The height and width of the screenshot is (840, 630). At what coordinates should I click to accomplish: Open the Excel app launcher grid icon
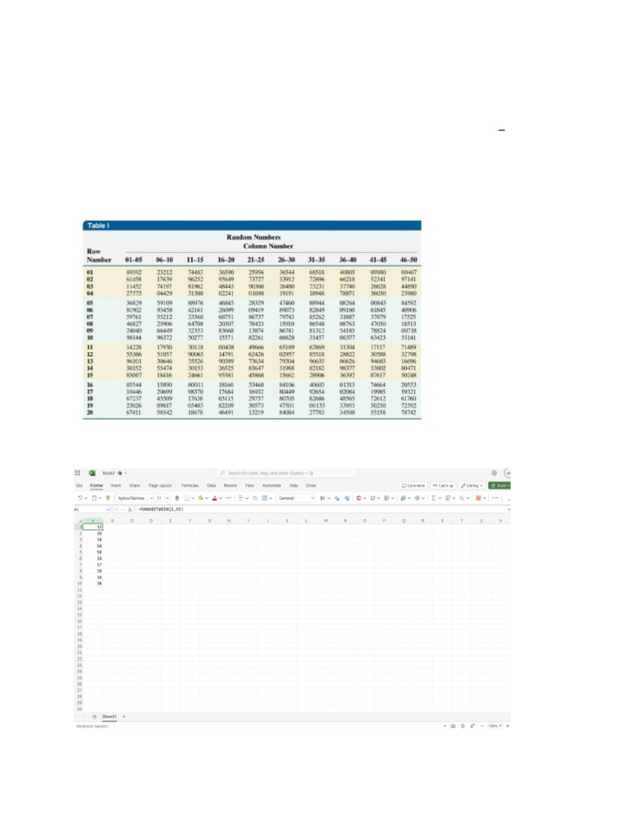77,473
